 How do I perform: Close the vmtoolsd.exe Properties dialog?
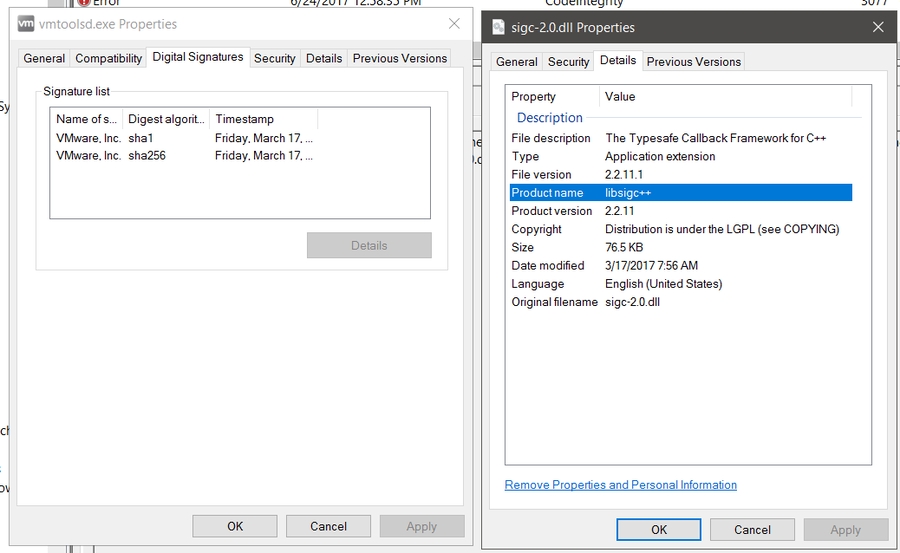click(x=454, y=24)
